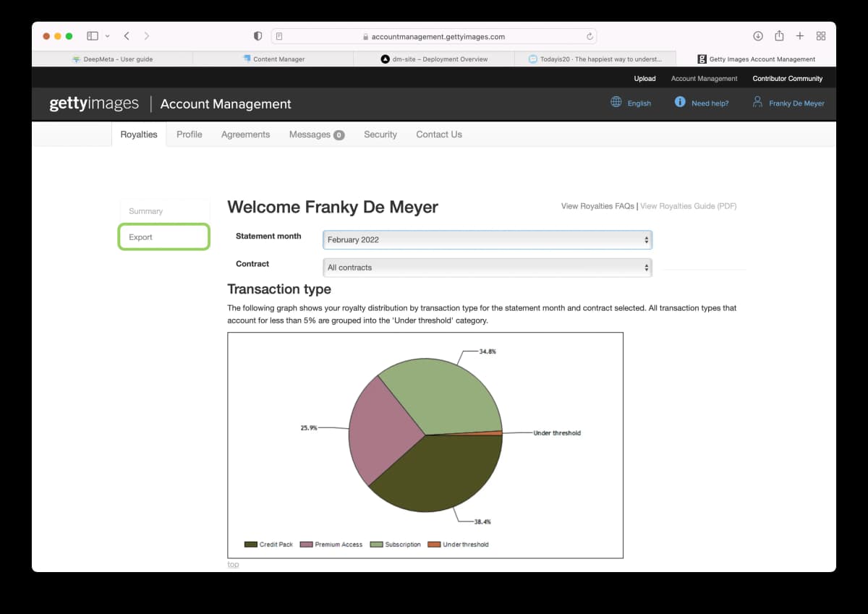Select the Royalties tab
The height and width of the screenshot is (614, 868).
tap(139, 135)
